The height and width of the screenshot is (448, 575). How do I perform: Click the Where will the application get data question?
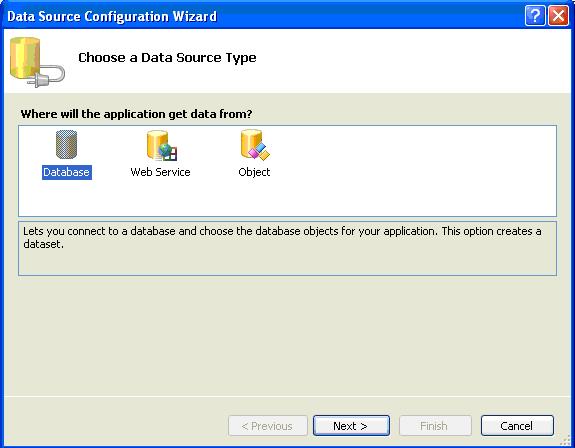tap(136, 114)
